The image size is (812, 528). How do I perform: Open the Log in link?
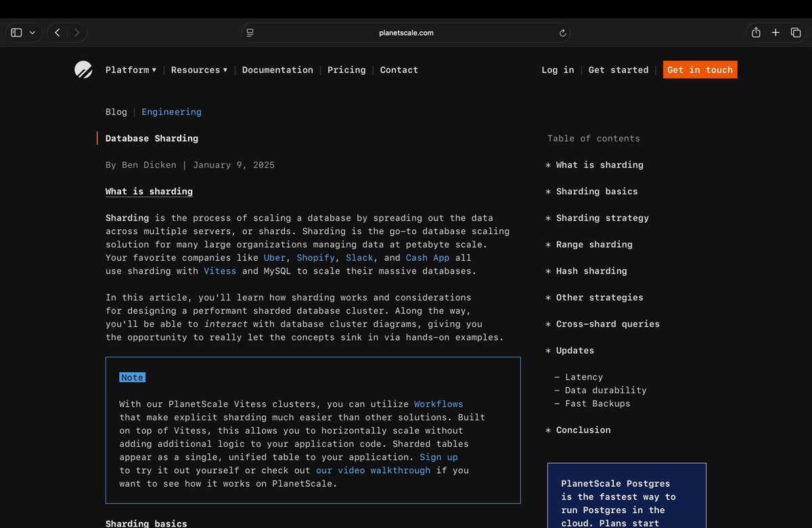(558, 70)
